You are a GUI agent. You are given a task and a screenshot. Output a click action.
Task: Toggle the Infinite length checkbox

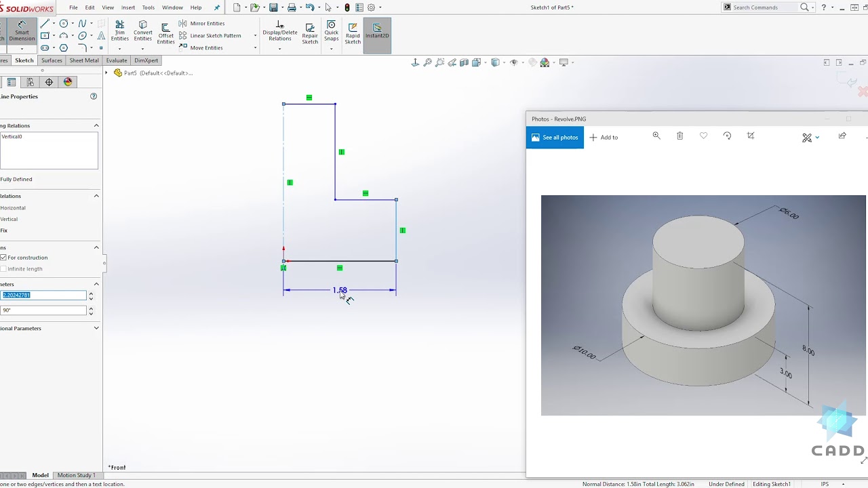click(4, 269)
